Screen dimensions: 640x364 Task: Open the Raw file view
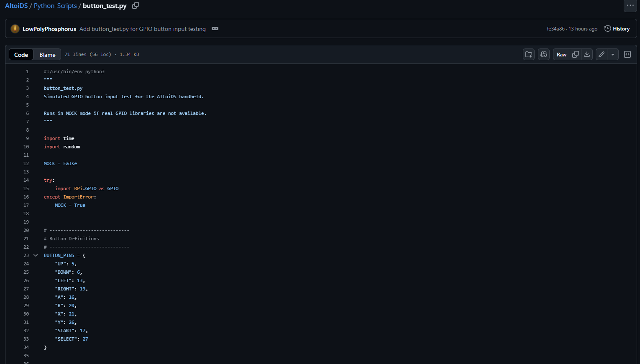coord(561,55)
